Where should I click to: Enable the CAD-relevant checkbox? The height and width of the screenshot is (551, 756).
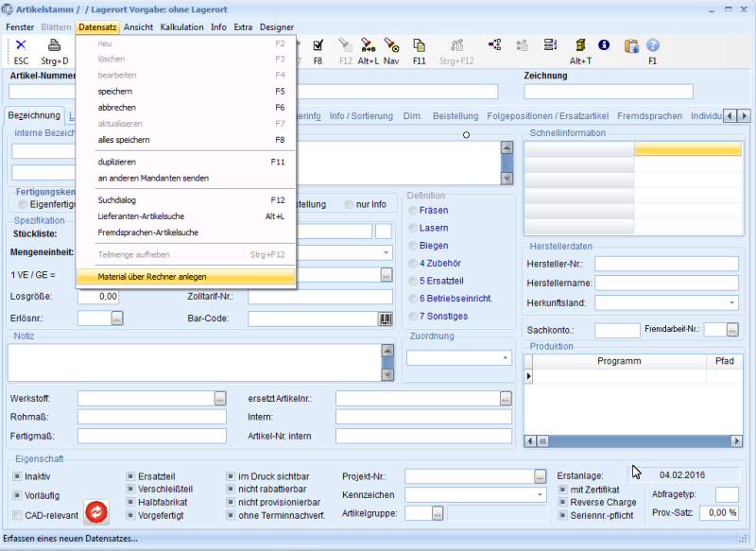[18, 515]
